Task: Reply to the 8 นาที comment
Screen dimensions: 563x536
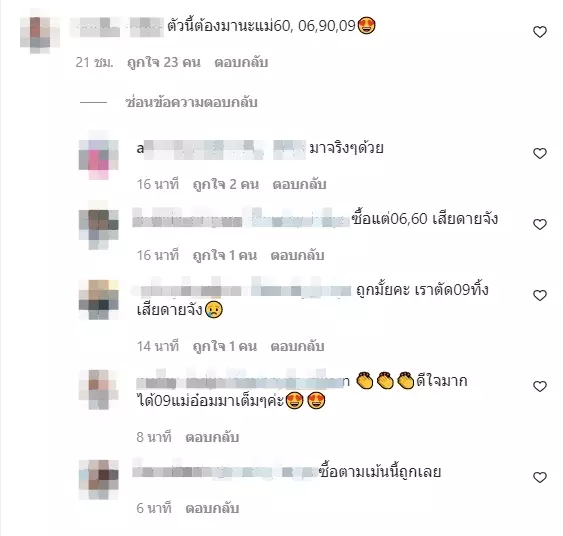Action: (x=212, y=437)
